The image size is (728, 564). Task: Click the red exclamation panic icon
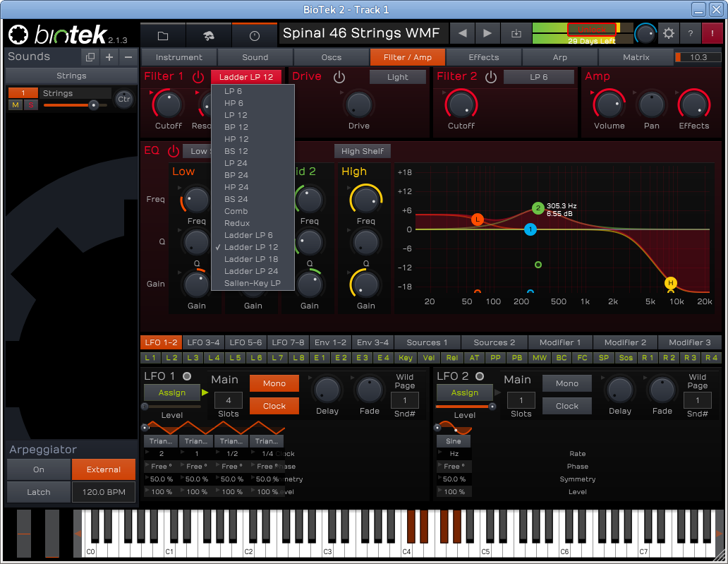712,33
